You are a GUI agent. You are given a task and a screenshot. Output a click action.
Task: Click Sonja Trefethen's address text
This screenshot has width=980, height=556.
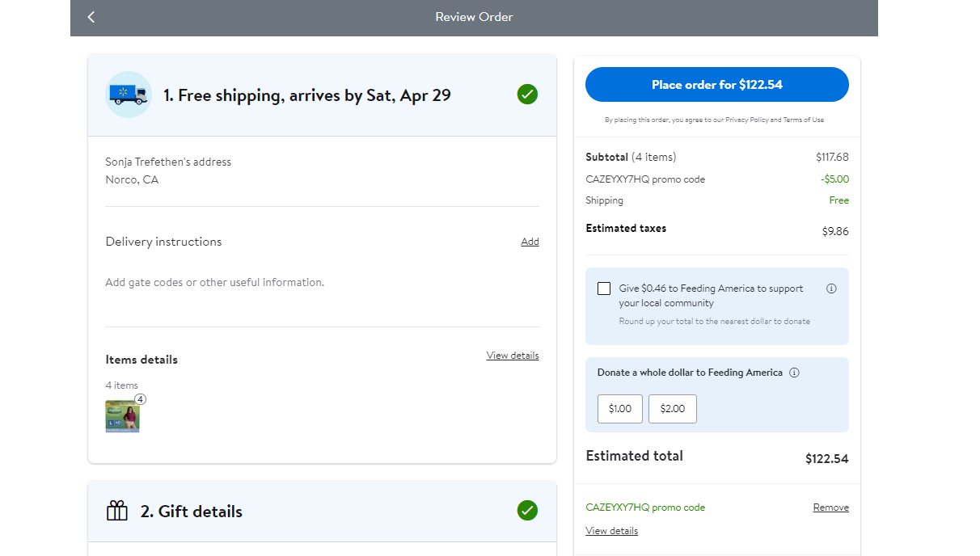[x=168, y=162]
